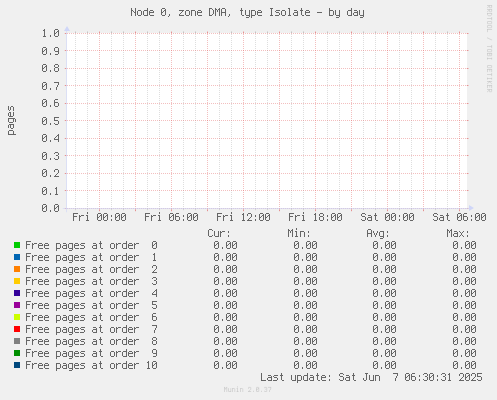Select the 'Free pages at order 8' label
This screenshot has width=497, height=400.
click(x=91, y=342)
